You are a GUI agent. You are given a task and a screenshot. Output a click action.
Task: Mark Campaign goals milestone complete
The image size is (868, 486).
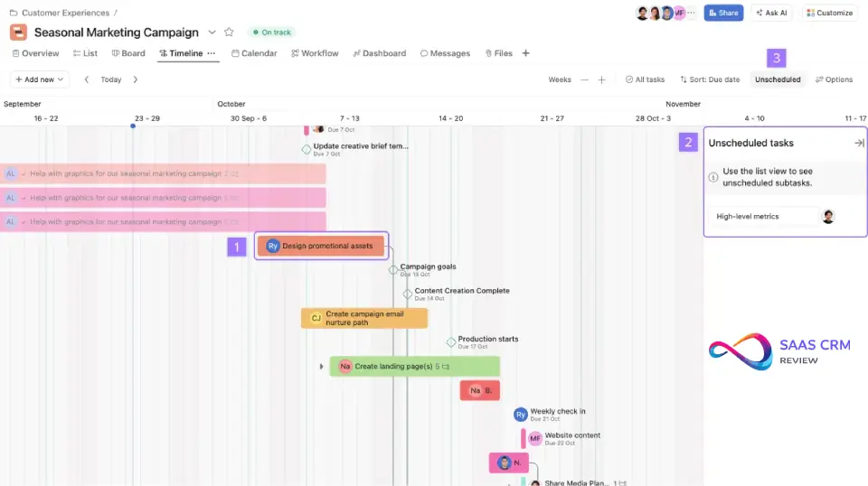coord(393,269)
